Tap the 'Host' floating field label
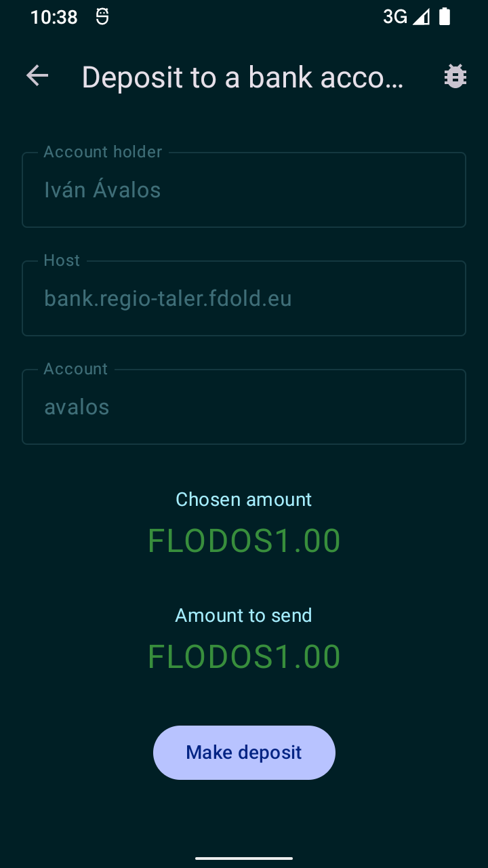 click(62, 261)
